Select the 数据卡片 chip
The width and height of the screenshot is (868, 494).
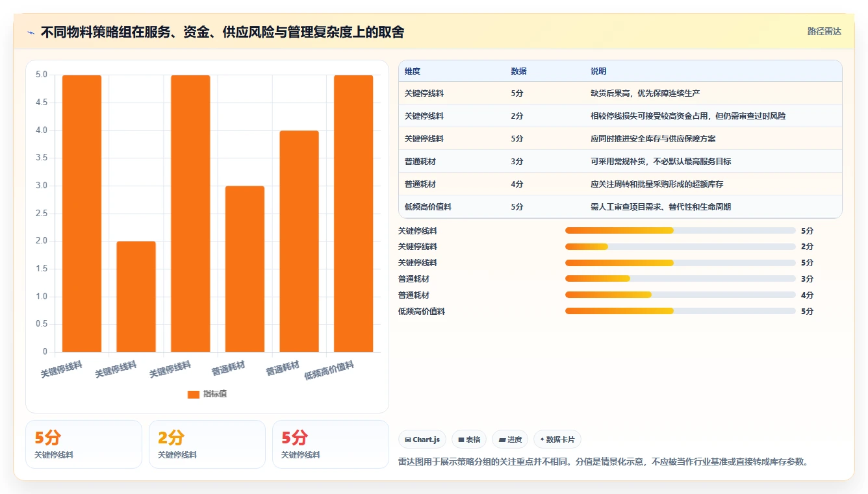tap(557, 439)
